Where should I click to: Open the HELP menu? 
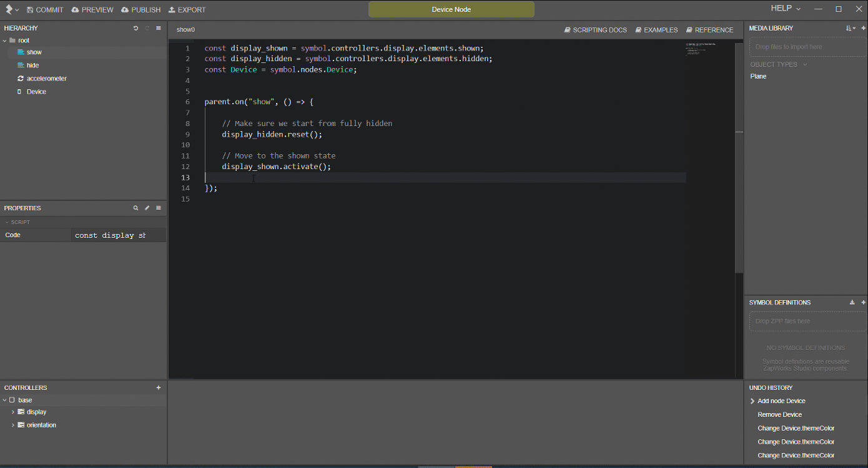(x=781, y=8)
